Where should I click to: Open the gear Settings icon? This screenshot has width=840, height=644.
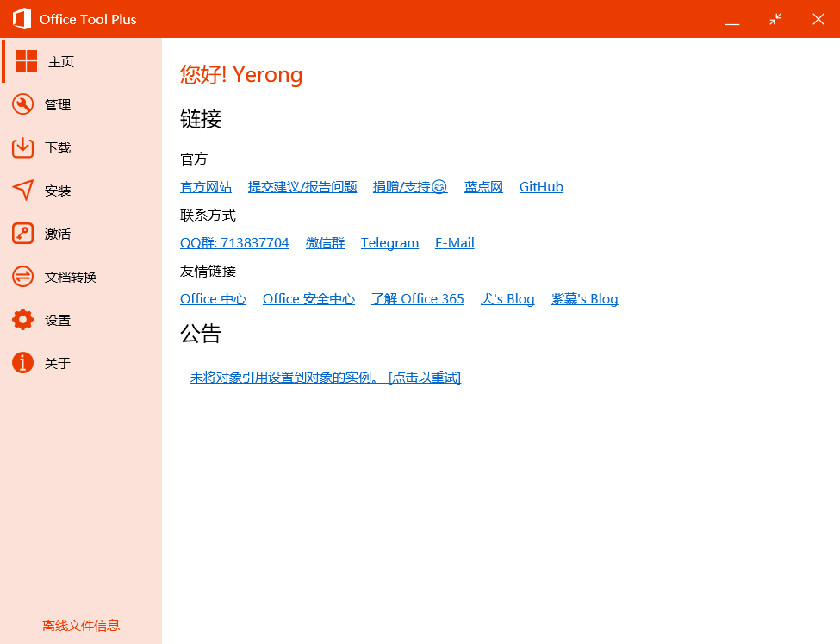tap(22, 320)
